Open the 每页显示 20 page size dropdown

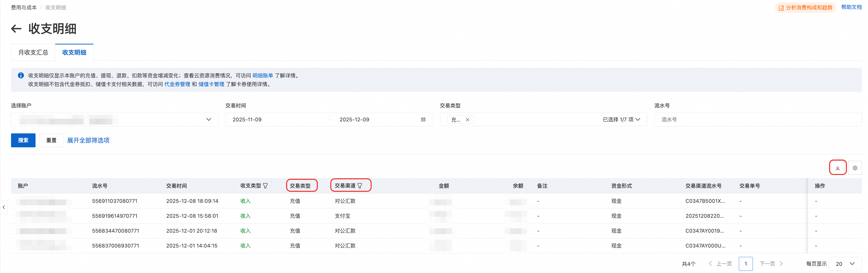click(x=846, y=264)
